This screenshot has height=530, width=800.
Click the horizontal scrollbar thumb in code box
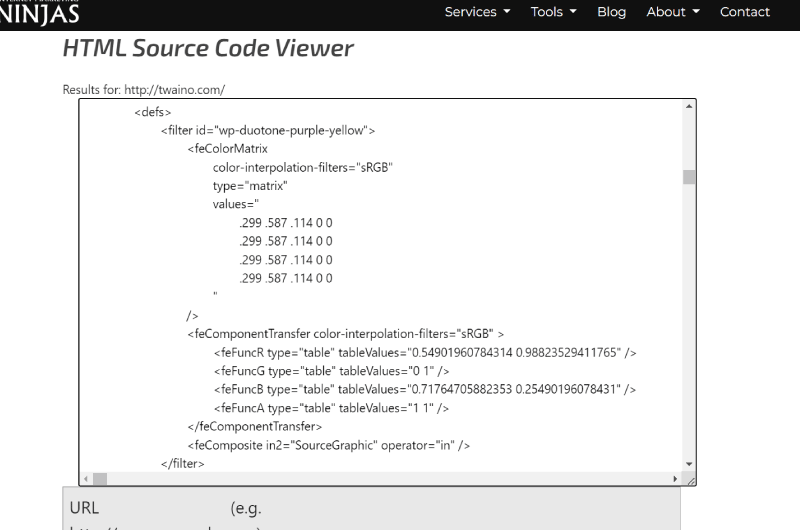tap(100, 478)
